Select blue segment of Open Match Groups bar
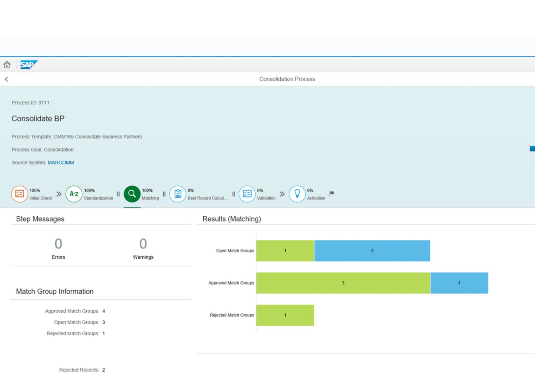 (372, 251)
